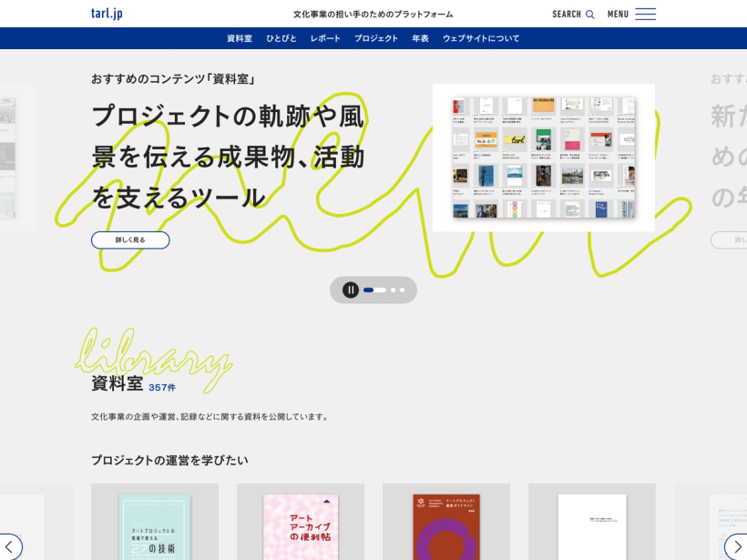Screen dimensions: 747x560
Task: Open ひとびと navigation item
Action: point(281,38)
